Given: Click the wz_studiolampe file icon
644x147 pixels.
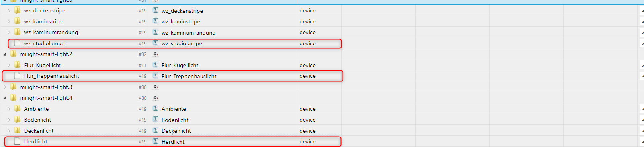Looking at the screenshot, I should 17,43.
